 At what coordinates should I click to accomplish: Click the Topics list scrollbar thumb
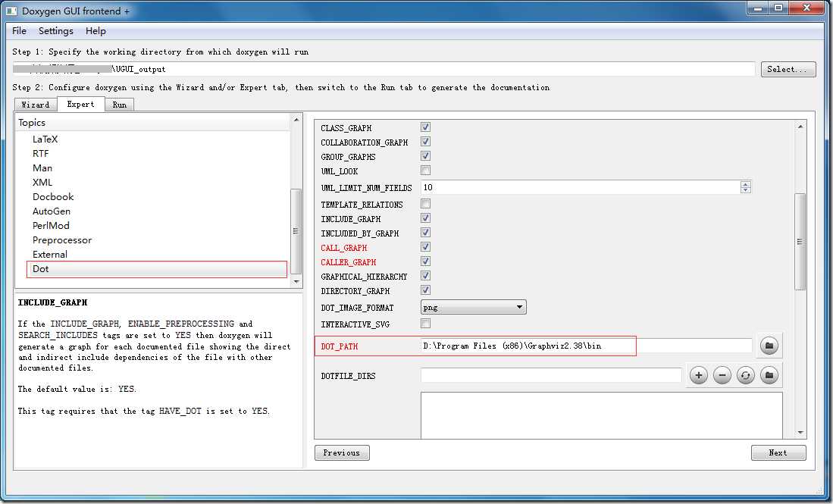click(x=296, y=231)
